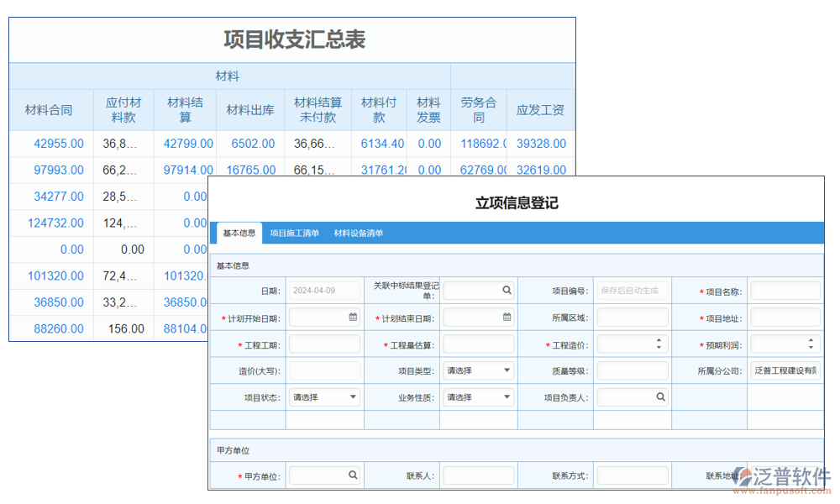
Task: Open calendar picker for 计划结束日期 field
Action: pyautogui.click(x=505, y=316)
